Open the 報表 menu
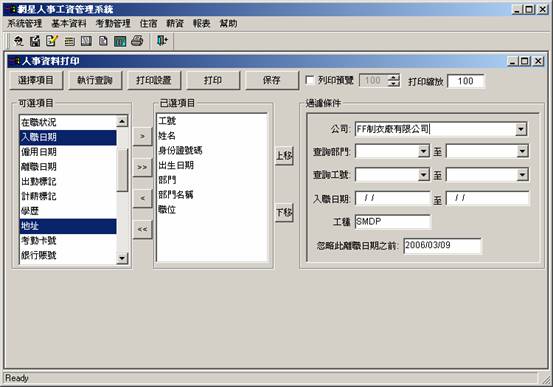553x387 pixels. (202, 24)
